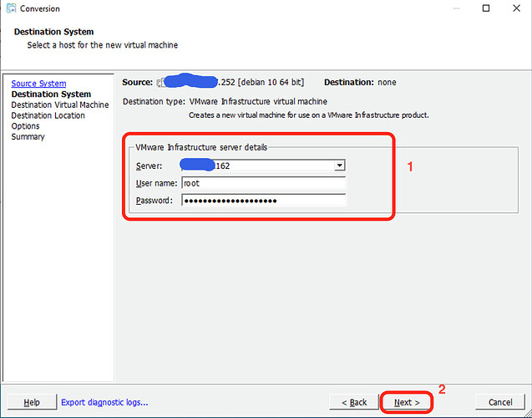Click the 'debian 10 64 bit' source text

(271, 82)
